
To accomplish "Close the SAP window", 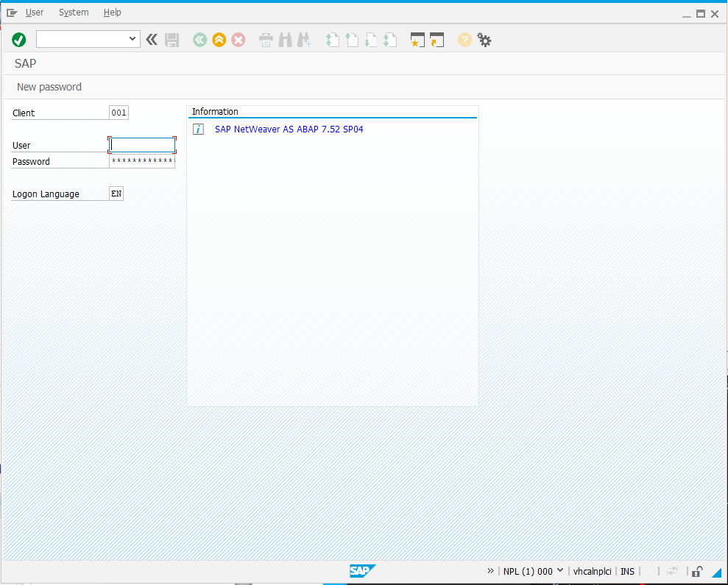I will (x=715, y=14).
